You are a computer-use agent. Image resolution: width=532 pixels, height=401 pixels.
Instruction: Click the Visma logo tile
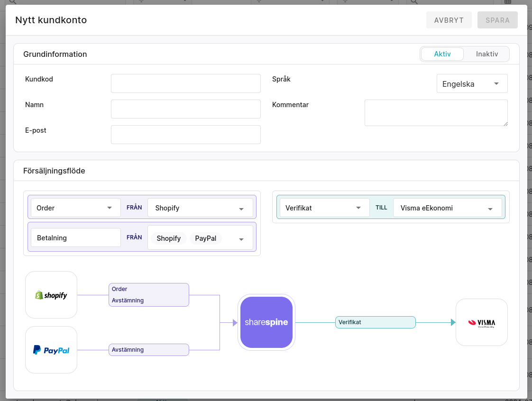481,322
